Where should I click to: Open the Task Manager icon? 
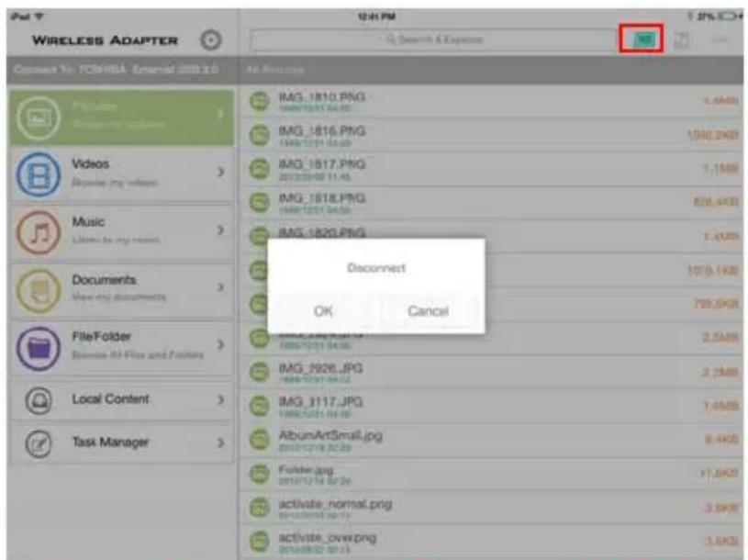(39, 443)
